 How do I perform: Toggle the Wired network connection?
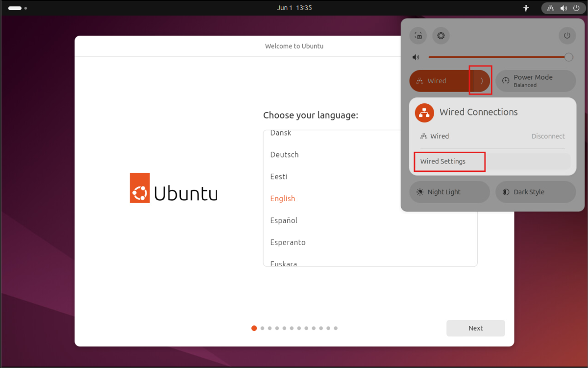441,81
